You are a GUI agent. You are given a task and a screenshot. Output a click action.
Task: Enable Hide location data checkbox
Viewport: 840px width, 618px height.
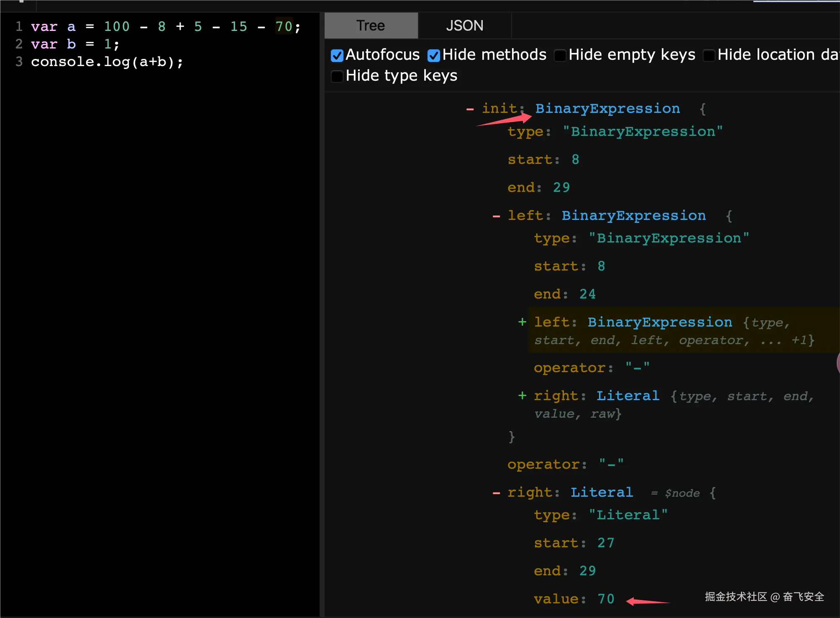point(709,55)
